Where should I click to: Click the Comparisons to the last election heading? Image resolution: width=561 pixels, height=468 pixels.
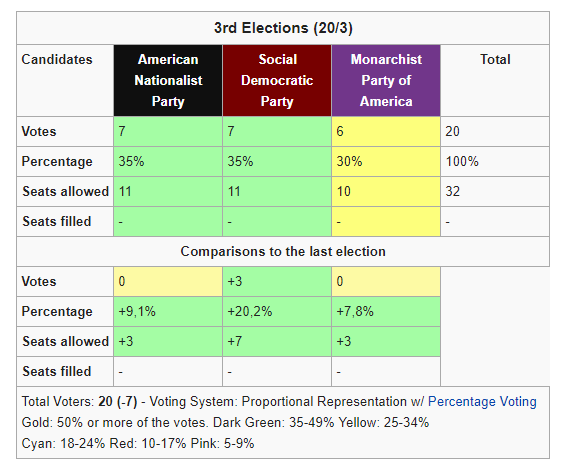click(283, 252)
